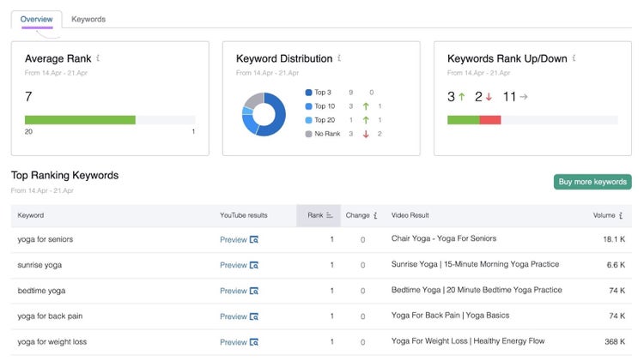Image resolution: width=644 pixels, height=361 pixels.
Task: Click the Top 3 legend color swatch
Action: pos(308,93)
